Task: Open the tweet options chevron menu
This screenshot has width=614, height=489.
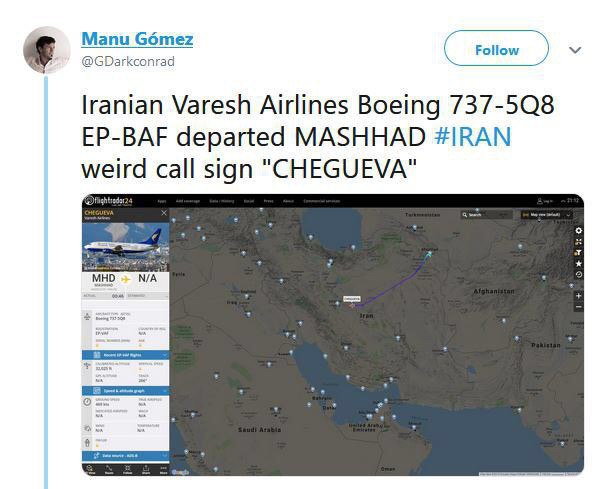Action: (575, 50)
